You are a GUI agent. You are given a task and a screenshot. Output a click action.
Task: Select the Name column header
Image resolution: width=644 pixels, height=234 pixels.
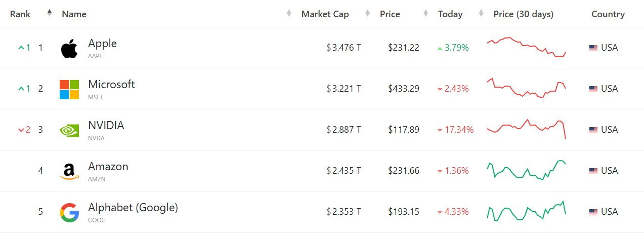[x=74, y=14]
